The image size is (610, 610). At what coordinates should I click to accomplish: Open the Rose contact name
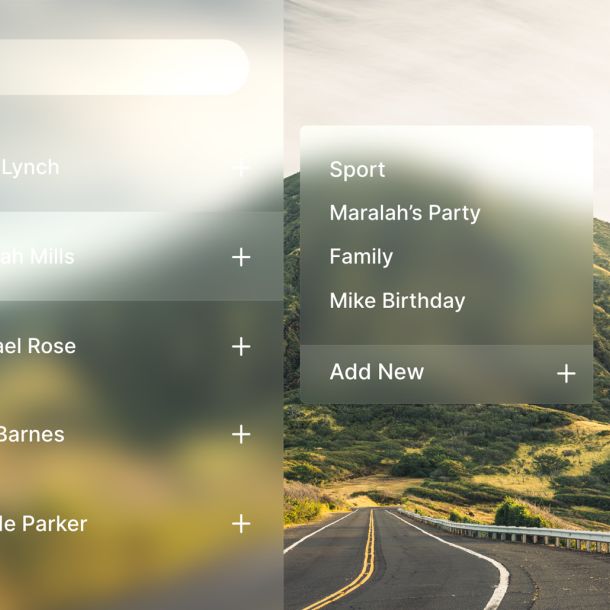tap(38, 346)
